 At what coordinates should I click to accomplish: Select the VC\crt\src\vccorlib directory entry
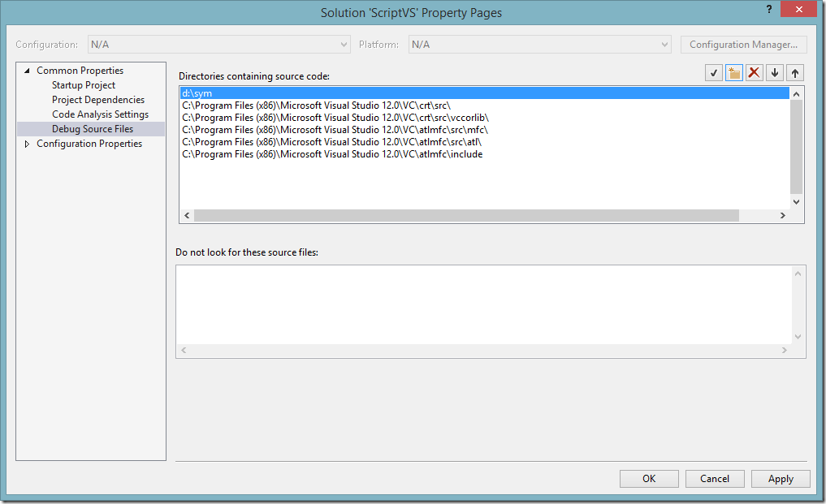(x=335, y=118)
